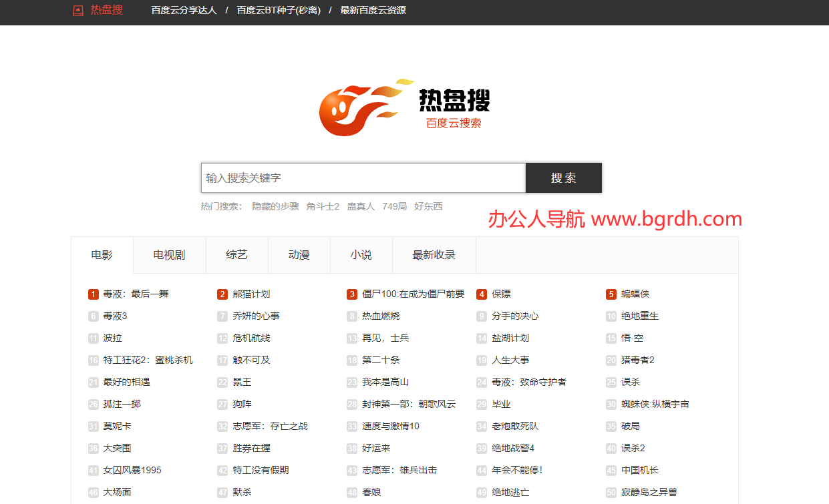
Task: Open 百度云分享达人 in the top navigation
Action: pyautogui.click(x=184, y=11)
